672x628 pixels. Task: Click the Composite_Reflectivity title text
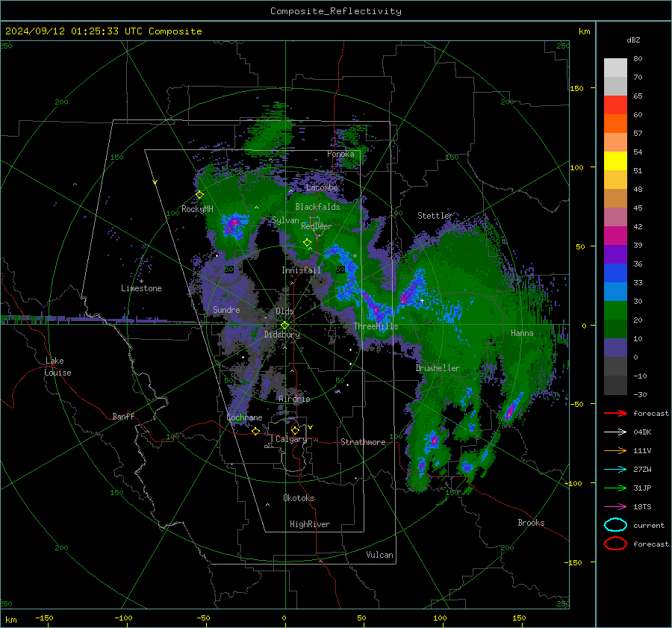pos(336,11)
